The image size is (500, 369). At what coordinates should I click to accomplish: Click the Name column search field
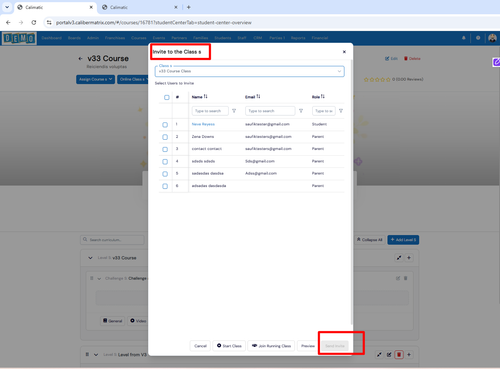click(210, 111)
